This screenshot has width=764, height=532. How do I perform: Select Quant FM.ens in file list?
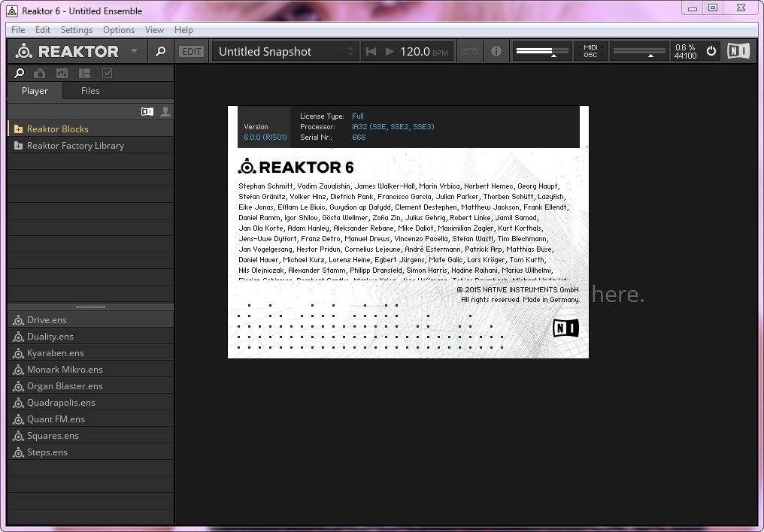[x=91, y=419]
